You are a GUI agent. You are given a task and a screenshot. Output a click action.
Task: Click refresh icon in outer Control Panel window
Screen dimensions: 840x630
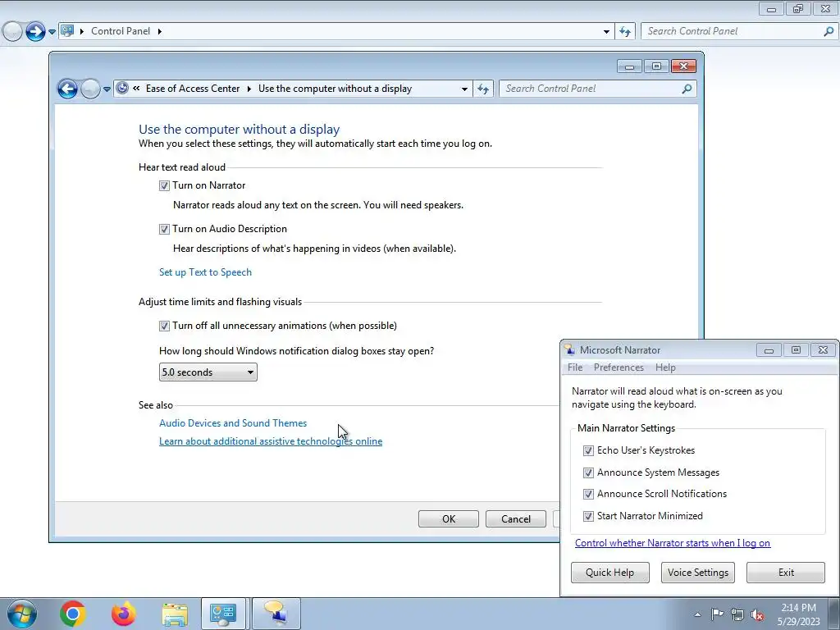[x=625, y=32]
